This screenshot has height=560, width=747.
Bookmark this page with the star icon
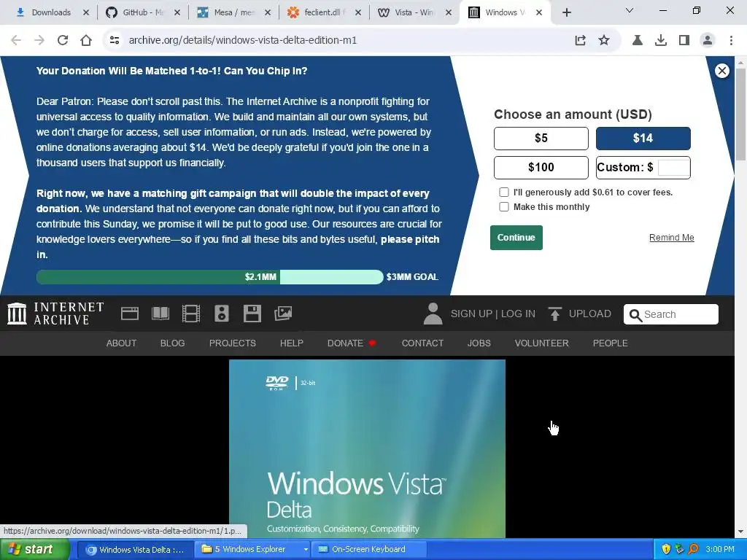pos(604,40)
